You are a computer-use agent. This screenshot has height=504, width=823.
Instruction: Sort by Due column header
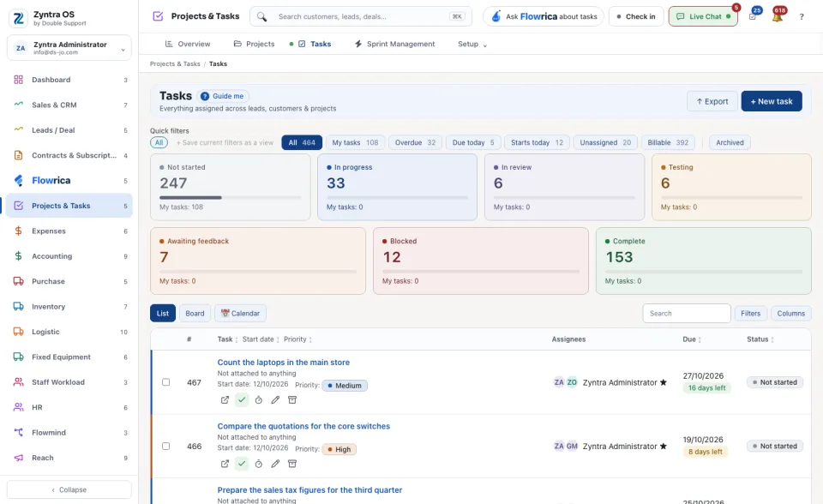(x=692, y=339)
